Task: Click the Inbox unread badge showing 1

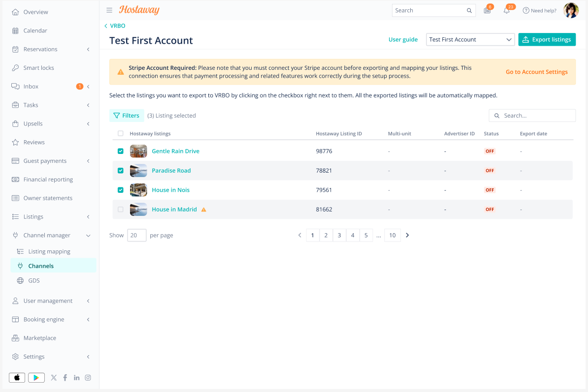Action: tap(79, 87)
